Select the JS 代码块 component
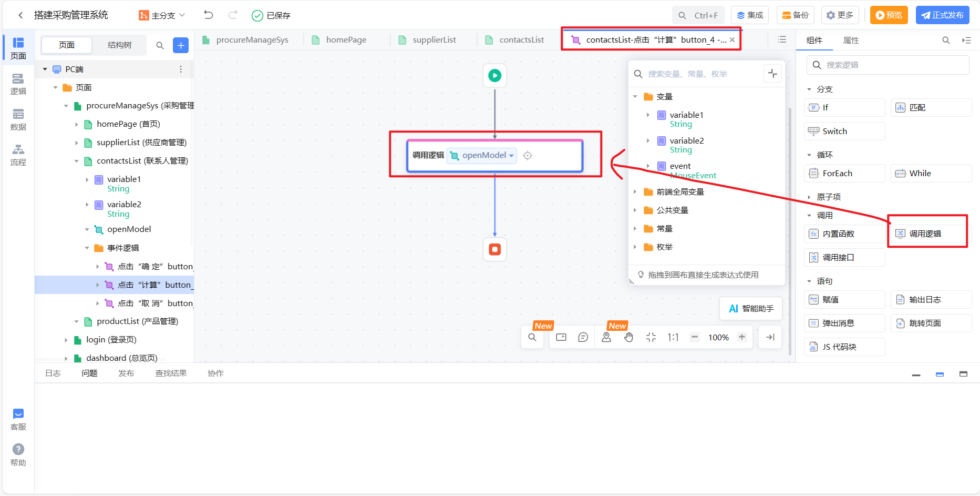Image resolution: width=980 pixels, height=496 pixels. tap(844, 347)
